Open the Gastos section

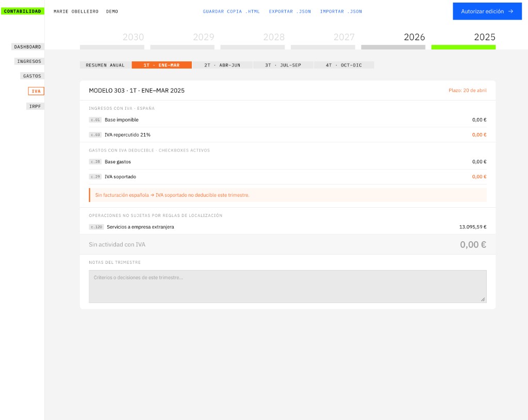pyautogui.click(x=32, y=76)
